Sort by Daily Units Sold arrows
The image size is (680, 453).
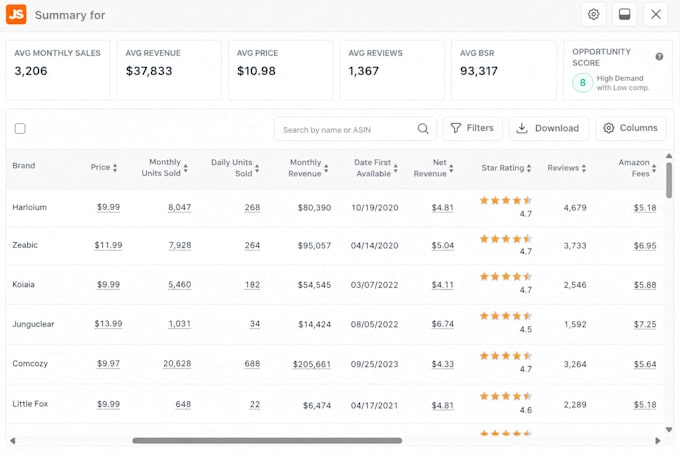(x=257, y=168)
